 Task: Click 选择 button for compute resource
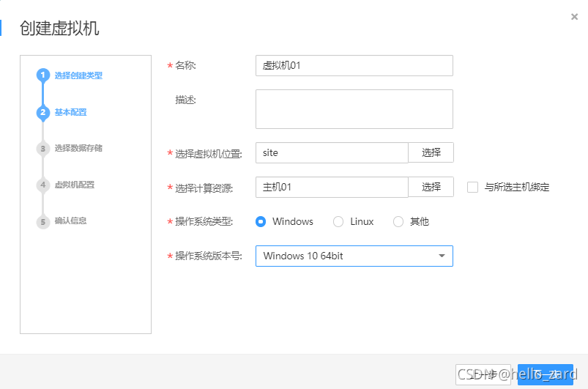(x=431, y=187)
